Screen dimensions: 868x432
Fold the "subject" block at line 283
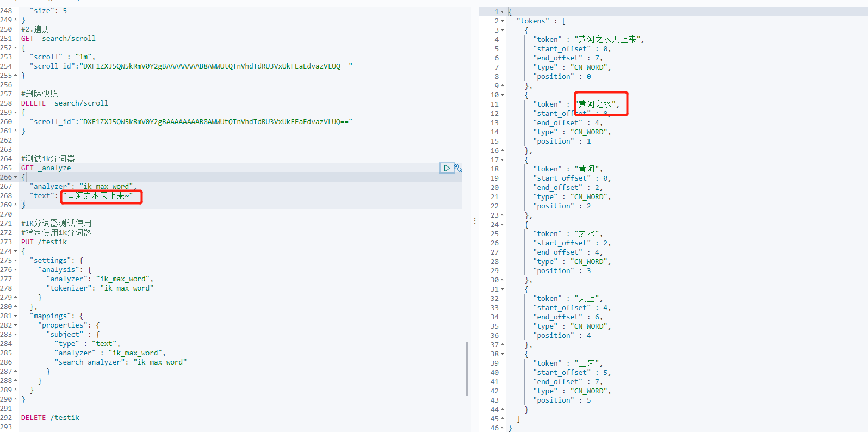(15, 335)
